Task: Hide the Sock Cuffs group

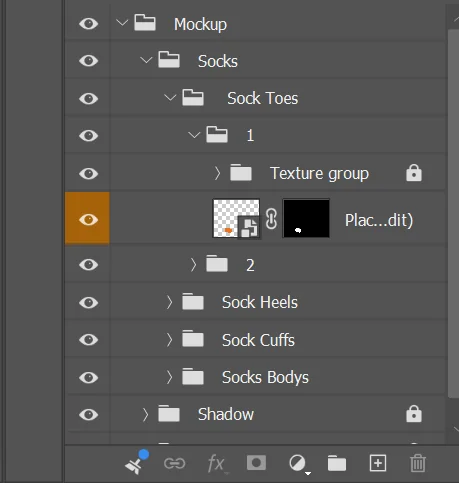Action: point(88,340)
